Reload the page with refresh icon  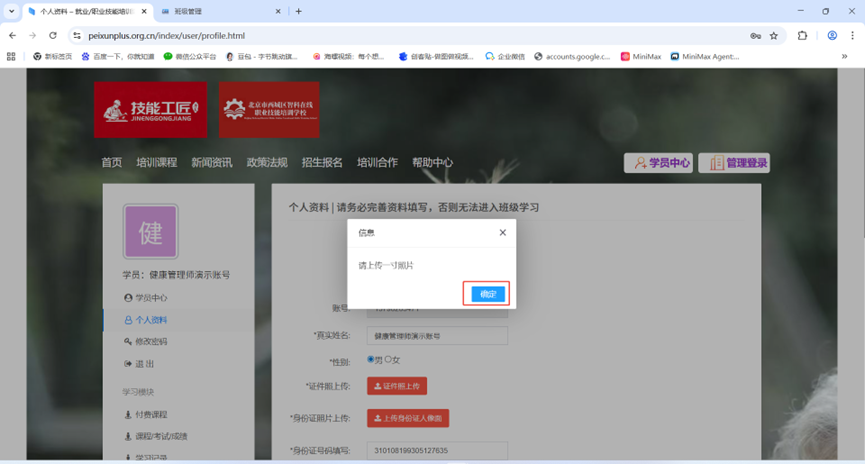(x=53, y=35)
